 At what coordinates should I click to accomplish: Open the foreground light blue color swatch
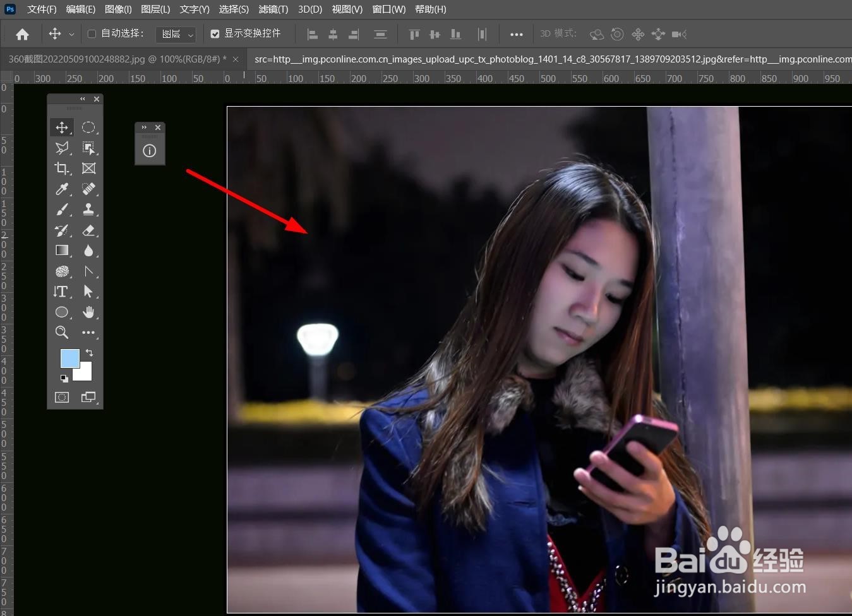(69, 358)
